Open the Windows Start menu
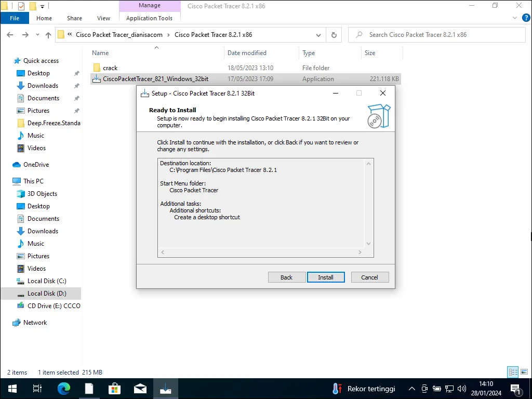Screen dimensions: 532x399 (12, 389)
